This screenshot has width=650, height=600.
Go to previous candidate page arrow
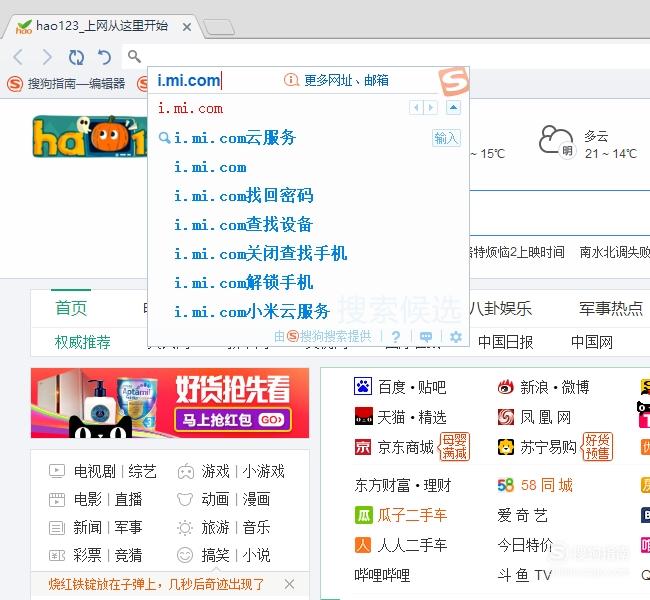(416, 108)
